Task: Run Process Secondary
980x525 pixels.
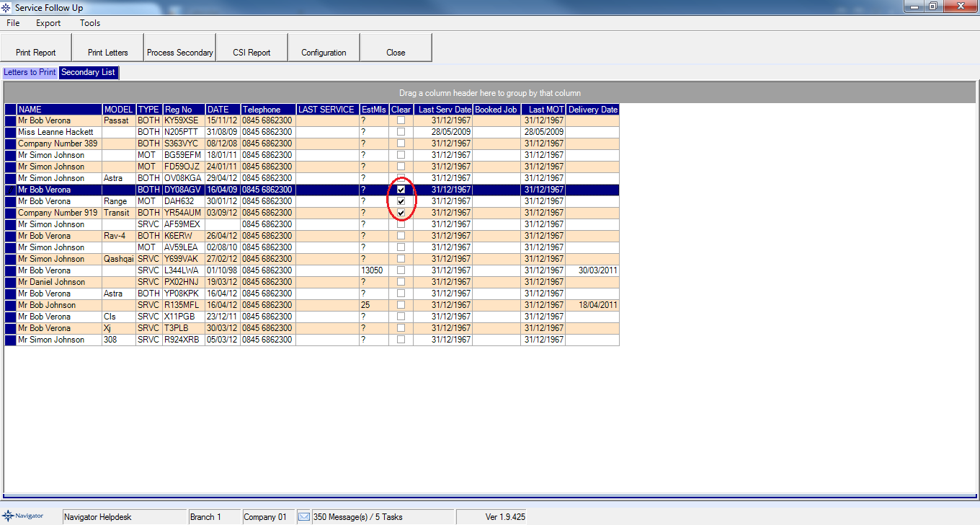Action: point(180,48)
